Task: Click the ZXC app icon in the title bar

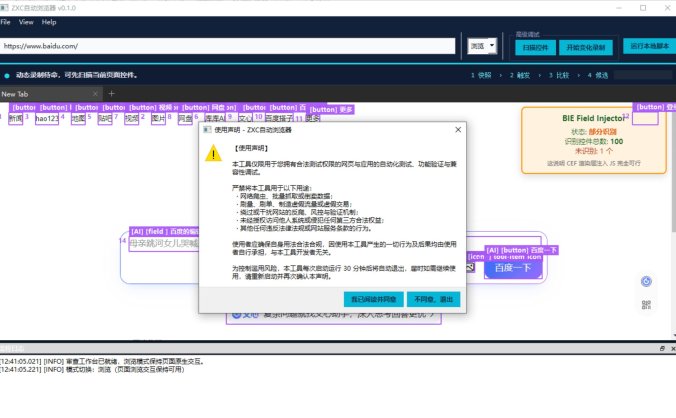Action: 4,8
